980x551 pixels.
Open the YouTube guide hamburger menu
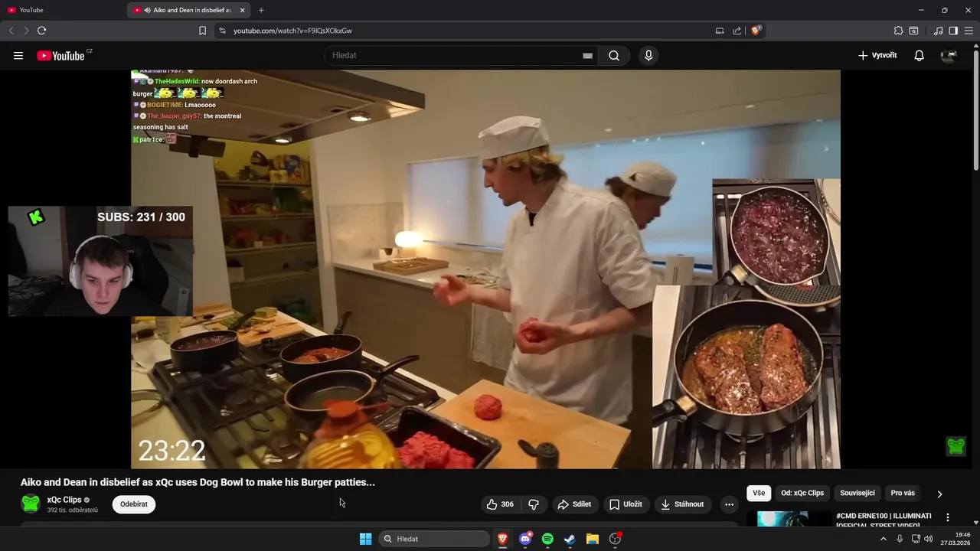(18, 55)
